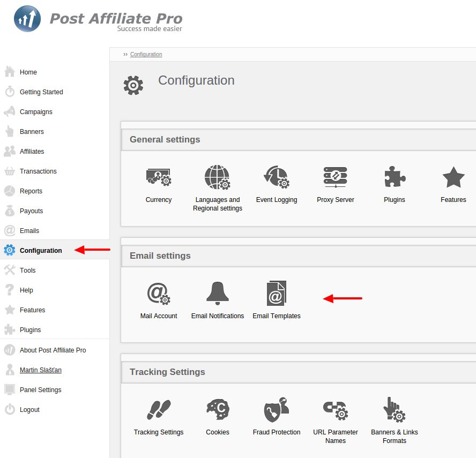Open the Email Notifications bell icon
Image resolution: width=476 pixels, height=458 pixels.
point(217,294)
